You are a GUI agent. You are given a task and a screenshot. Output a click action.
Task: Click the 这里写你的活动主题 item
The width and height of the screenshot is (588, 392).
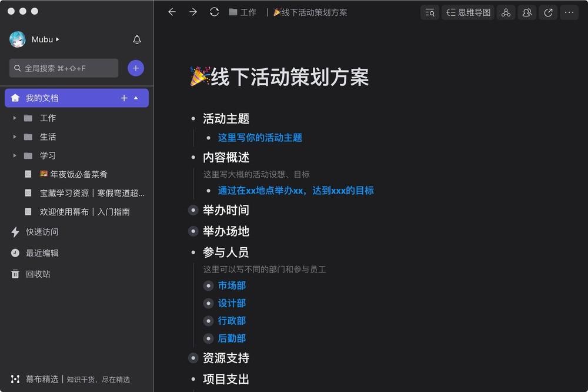point(260,137)
